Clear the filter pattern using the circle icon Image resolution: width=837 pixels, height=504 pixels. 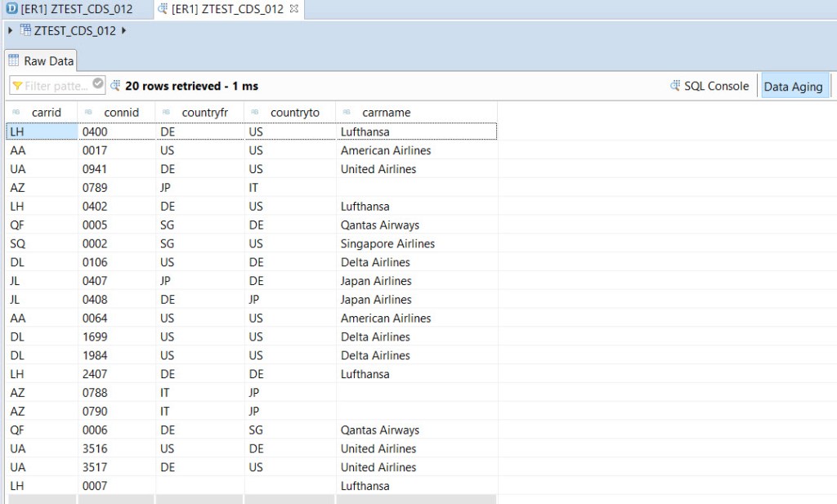(97, 85)
